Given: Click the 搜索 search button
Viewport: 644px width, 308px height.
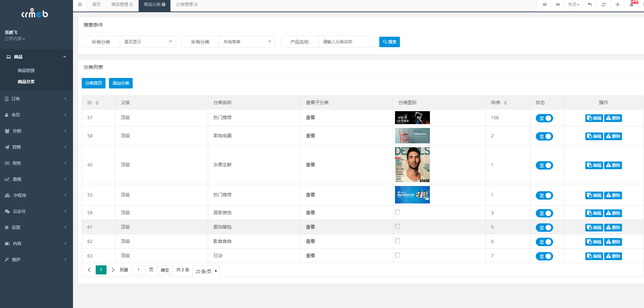Looking at the screenshot, I should (389, 42).
